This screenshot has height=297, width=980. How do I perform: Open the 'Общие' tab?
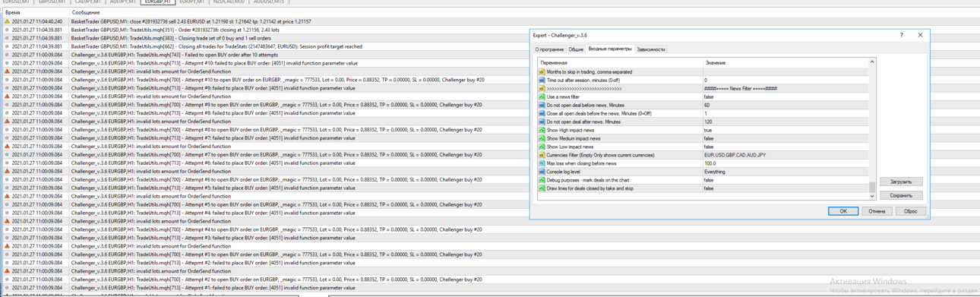point(576,49)
